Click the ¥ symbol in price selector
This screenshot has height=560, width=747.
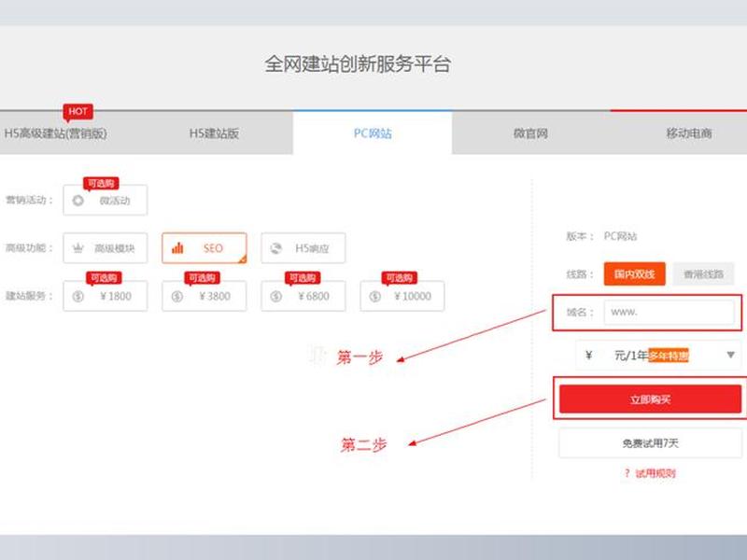(x=589, y=356)
